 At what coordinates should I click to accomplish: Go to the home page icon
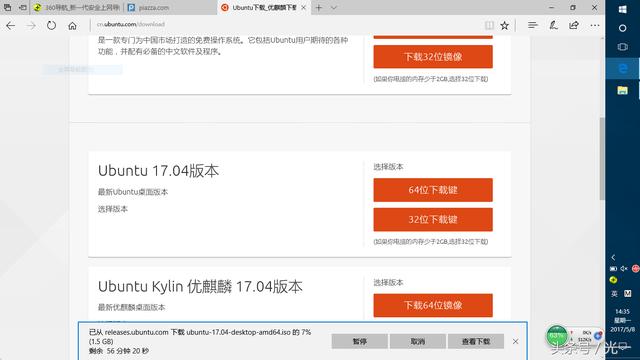pyautogui.click(x=72, y=26)
